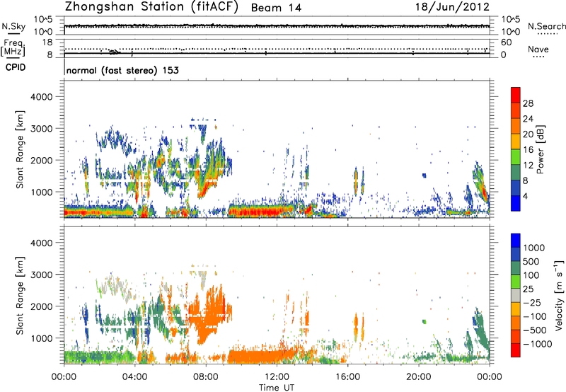Click the '60' Nave axis tick

pyautogui.click(x=507, y=42)
